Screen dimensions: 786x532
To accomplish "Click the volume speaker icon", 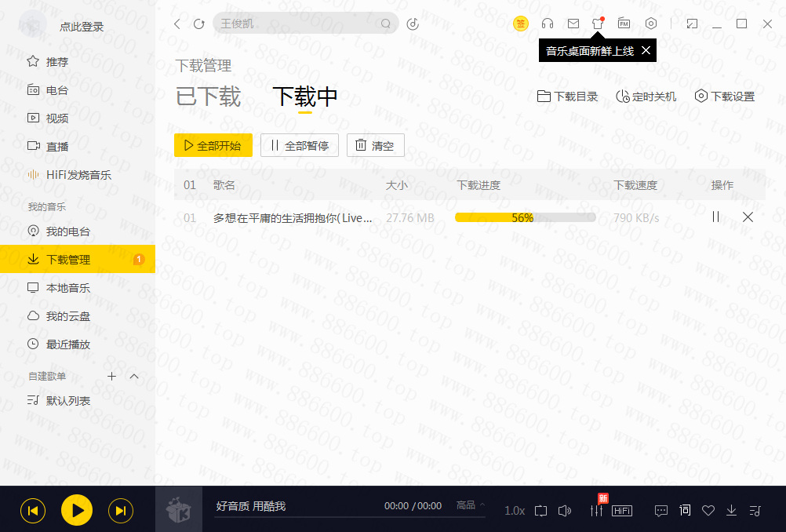I will tap(565, 511).
